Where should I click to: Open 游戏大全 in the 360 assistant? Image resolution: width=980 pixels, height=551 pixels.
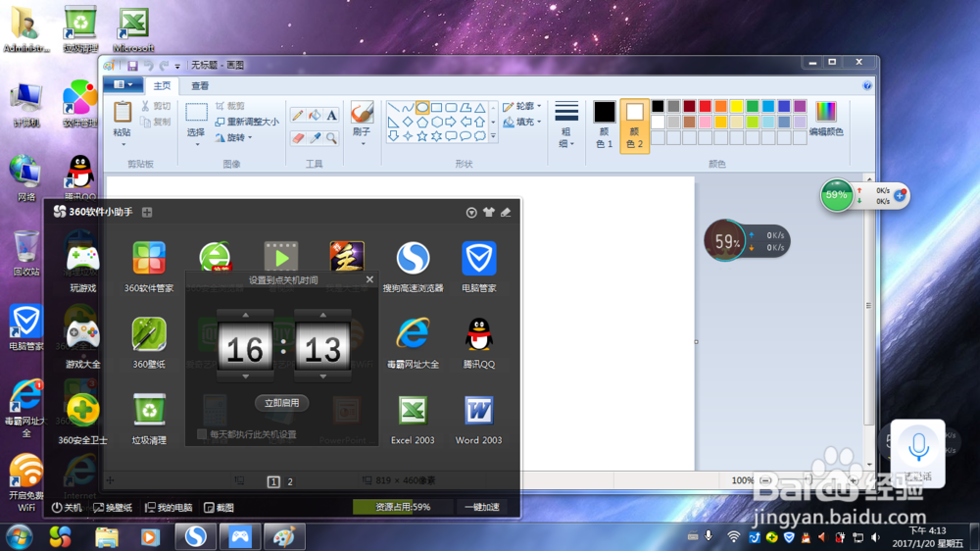(83, 343)
